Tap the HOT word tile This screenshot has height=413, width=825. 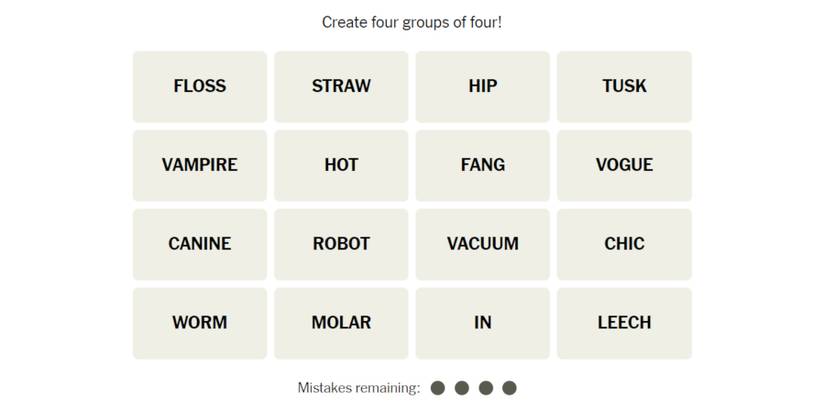pos(341,165)
